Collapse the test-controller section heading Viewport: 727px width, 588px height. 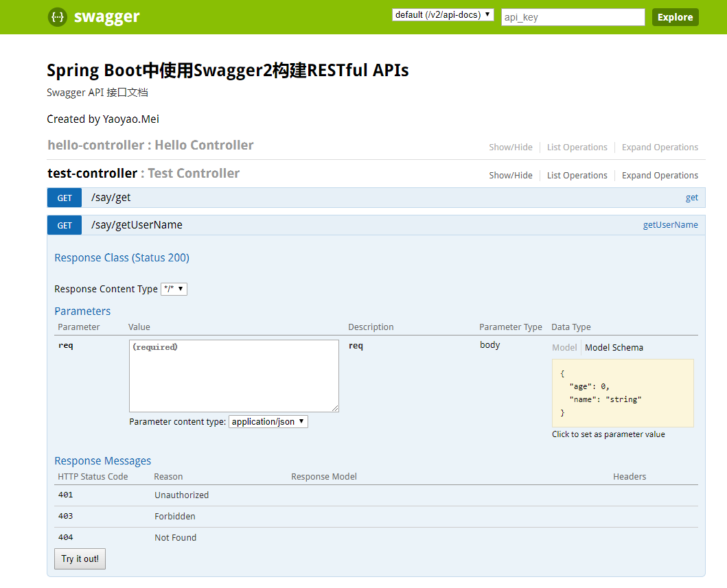click(143, 174)
